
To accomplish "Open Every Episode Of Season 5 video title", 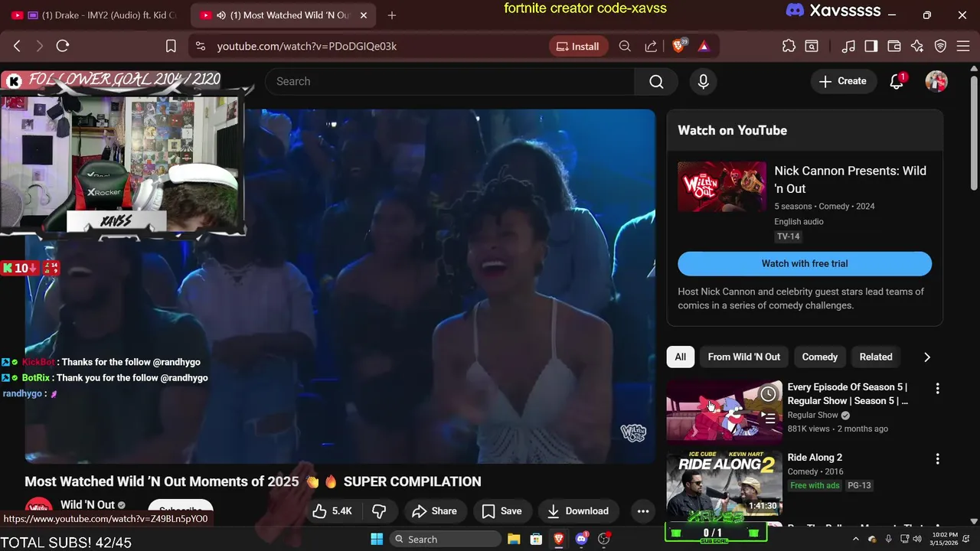I will (848, 394).
